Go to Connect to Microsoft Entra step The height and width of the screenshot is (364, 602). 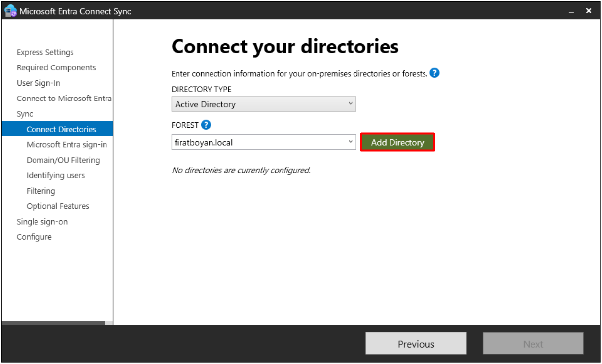(64, 98)
